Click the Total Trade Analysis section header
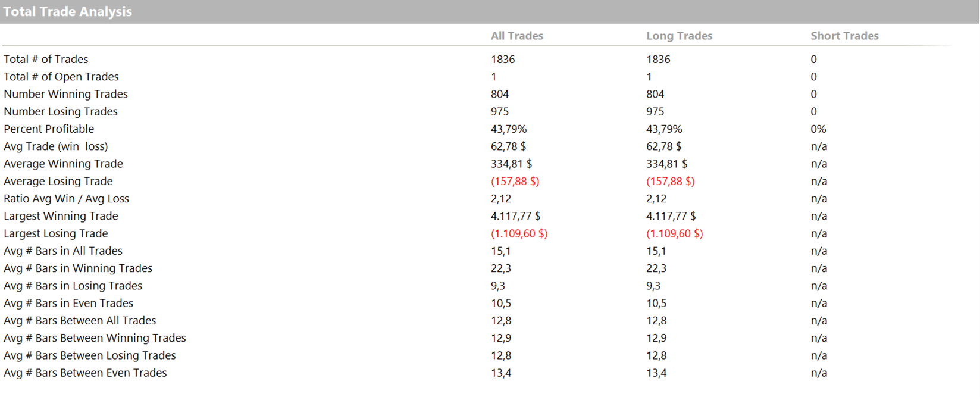The width and height of the screenshot is (980, 397). (68, 12)
